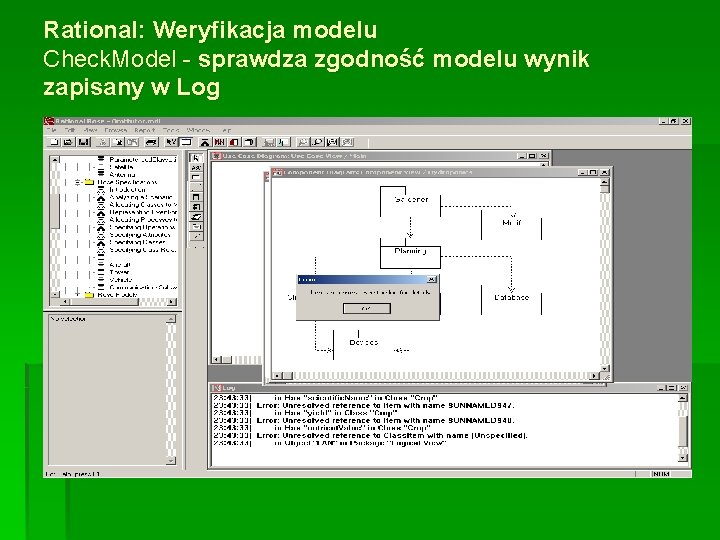Click the browser tree scroll right arrow
Image resolution: width=720 pixels, height=540 pixels.
point(172,302)
